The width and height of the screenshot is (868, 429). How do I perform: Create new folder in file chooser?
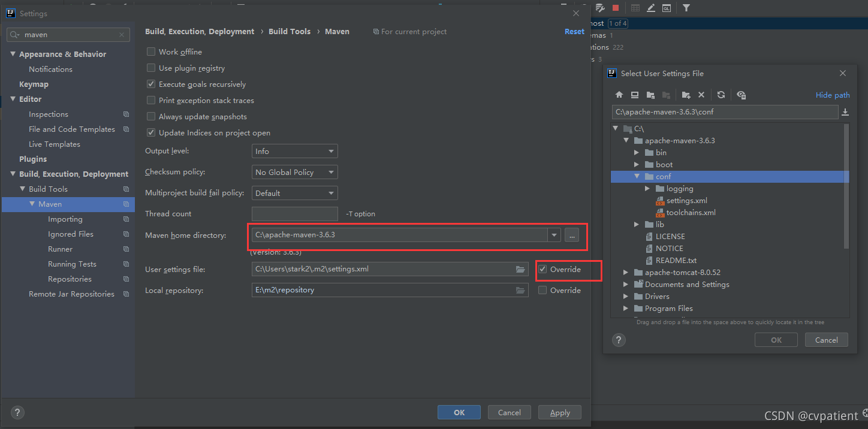pos(686,95)
